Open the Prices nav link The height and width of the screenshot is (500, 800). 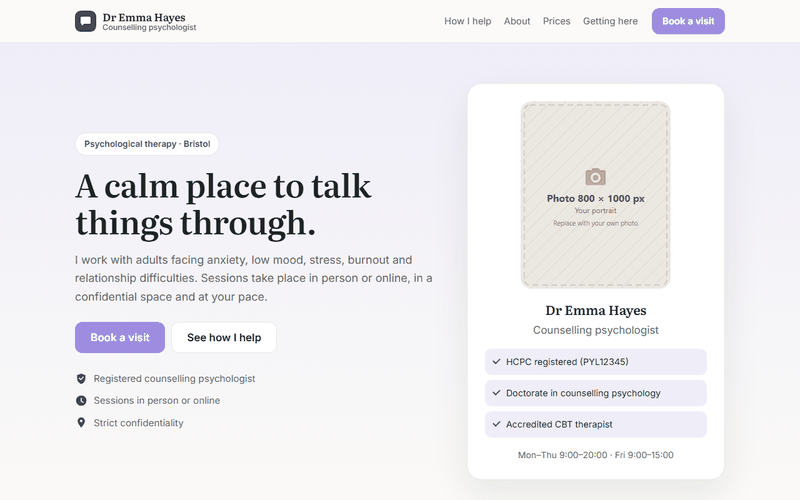coord(556,21)
